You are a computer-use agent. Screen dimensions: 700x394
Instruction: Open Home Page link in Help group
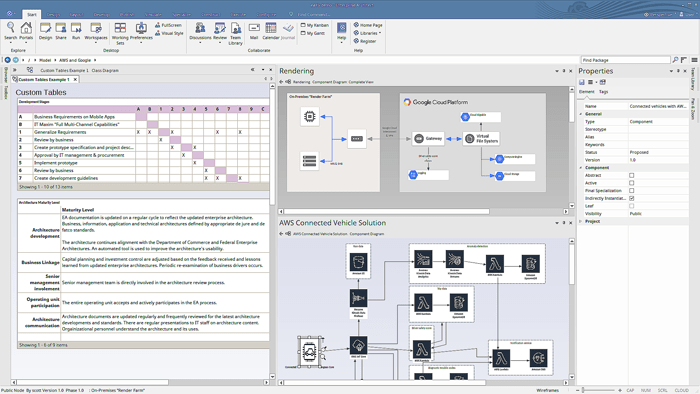368,25
